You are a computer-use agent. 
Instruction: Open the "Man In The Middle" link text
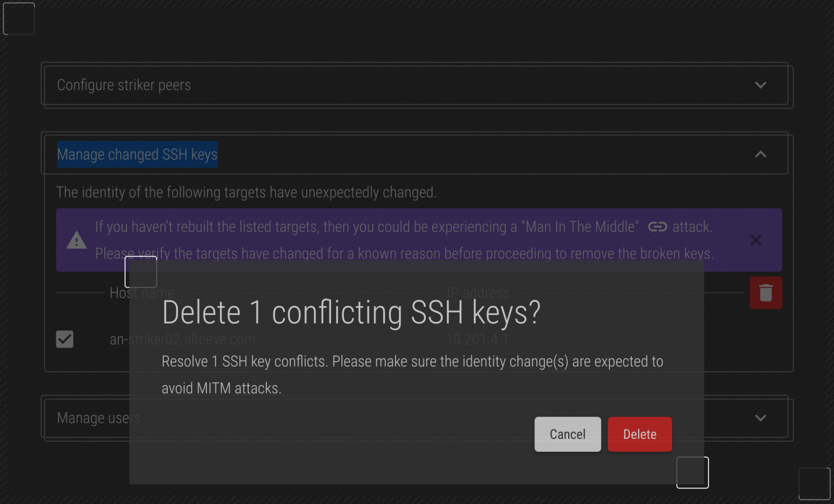(x=582, y=227)
